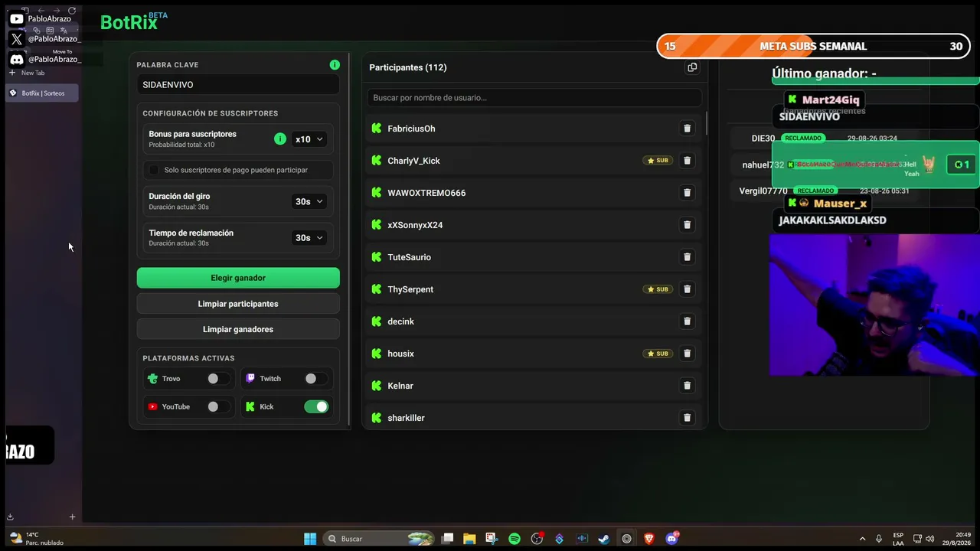This screenshot has width=980, height=551.
Task: Remove FabriciusOh from participants list
Action: point(687,129)
